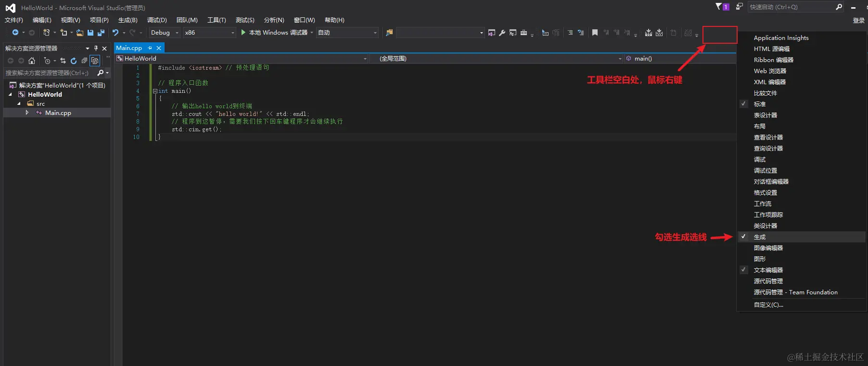Collapse all nodes in Solution Explorer
Image resolution: width=868 pixels, height=366 pixels.
(x=84, y=61)
